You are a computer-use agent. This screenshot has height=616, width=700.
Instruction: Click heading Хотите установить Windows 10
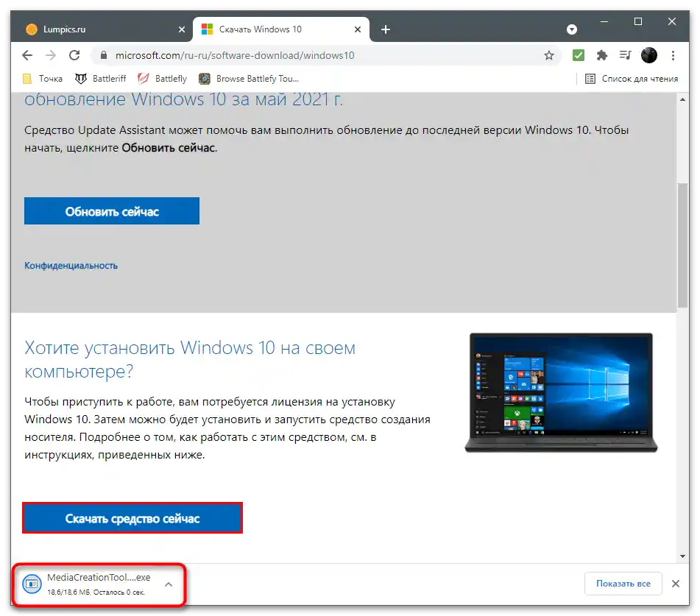pyautogui.click(x=190, y=359)
